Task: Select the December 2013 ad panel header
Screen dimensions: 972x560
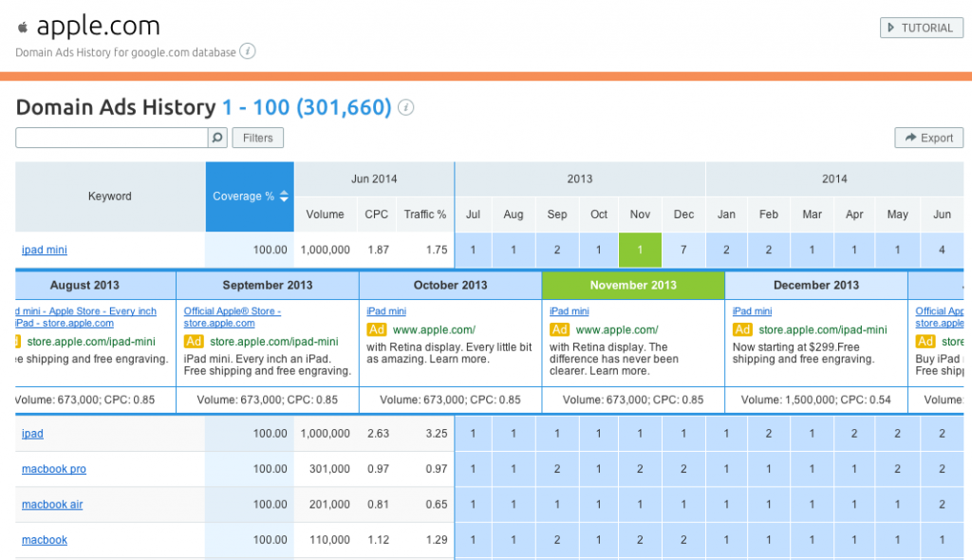Action: pyautogui.click(x=815, y=286)
